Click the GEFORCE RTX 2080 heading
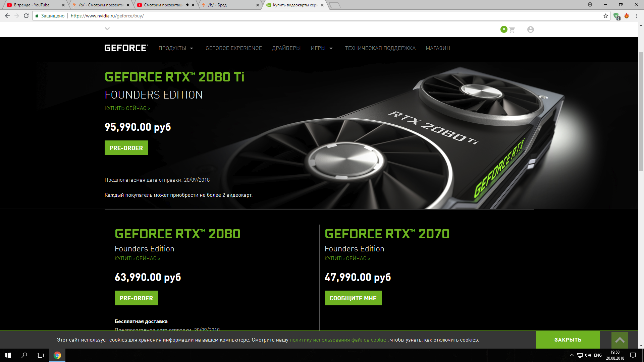The width and height of the screenshot is (644, 362). tap(177, 234)
